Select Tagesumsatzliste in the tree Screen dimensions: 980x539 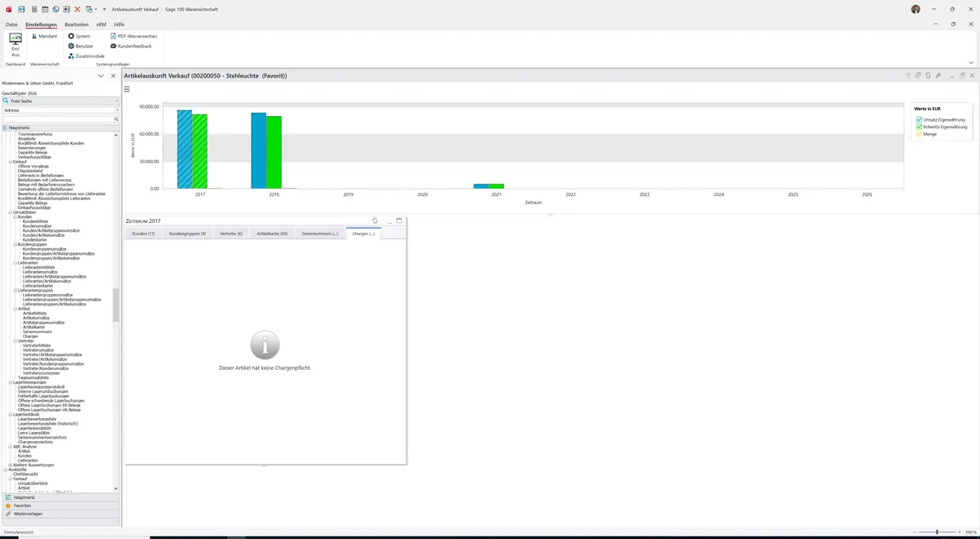[x=33, y=378]
